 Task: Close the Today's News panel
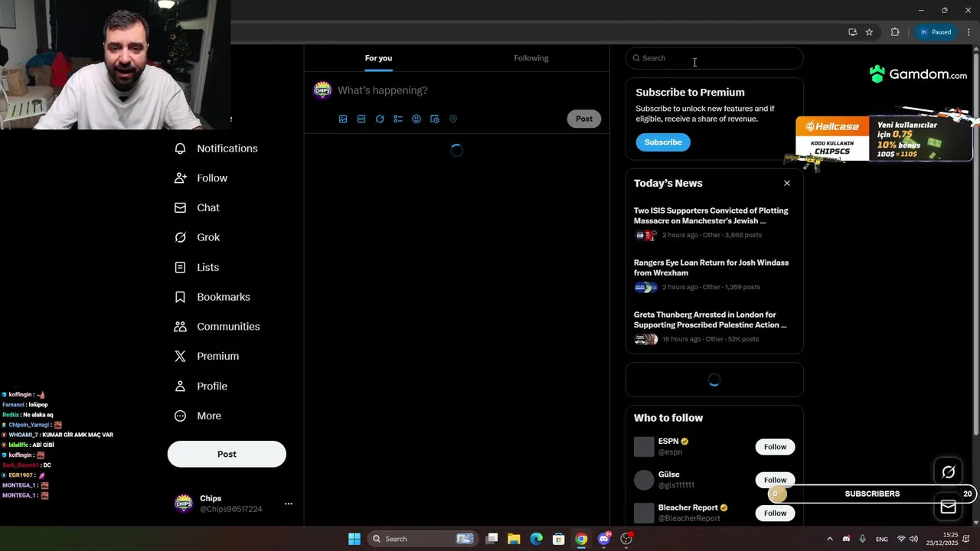click(x=786, y=184)
